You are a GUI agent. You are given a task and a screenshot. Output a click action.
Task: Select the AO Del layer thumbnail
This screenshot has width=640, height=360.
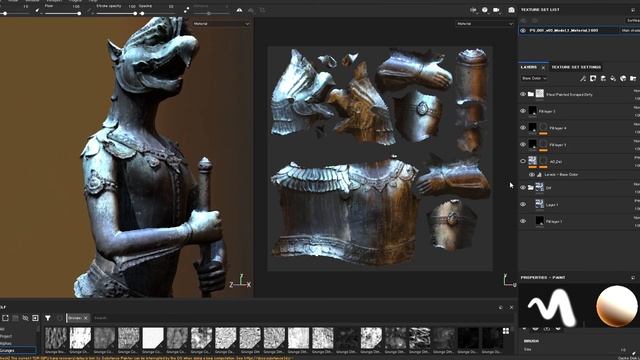click(532, 160)
